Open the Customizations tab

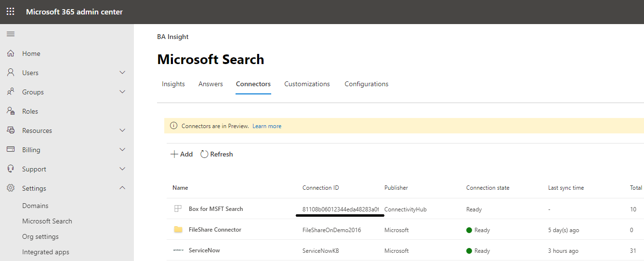tap(307, 84)
